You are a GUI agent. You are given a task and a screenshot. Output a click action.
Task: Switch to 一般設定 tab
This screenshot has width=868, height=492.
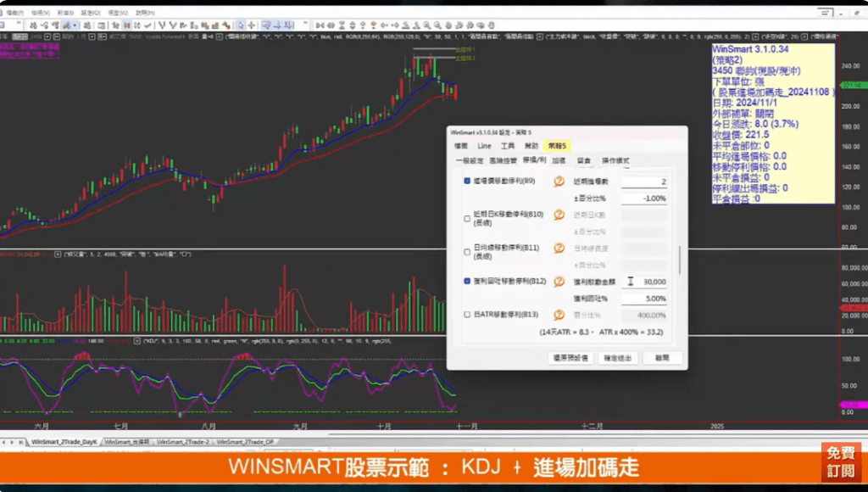pos(470,160)
